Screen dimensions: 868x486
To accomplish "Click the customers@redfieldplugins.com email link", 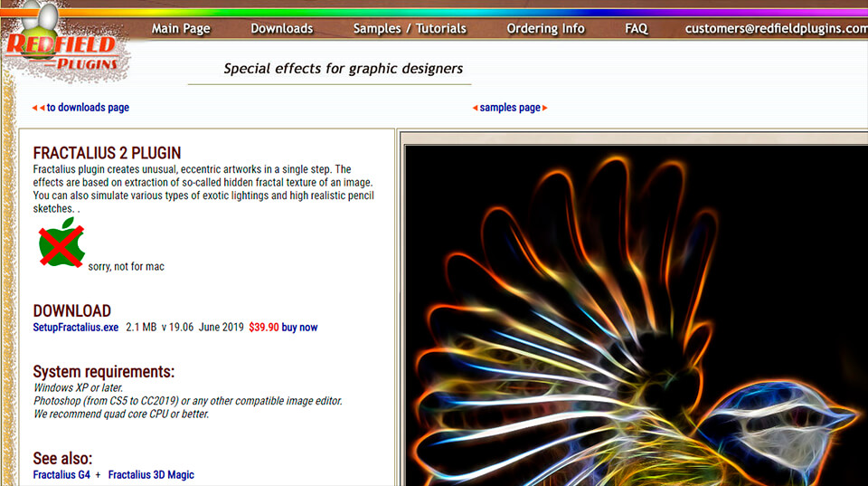I will pos(776,29).
